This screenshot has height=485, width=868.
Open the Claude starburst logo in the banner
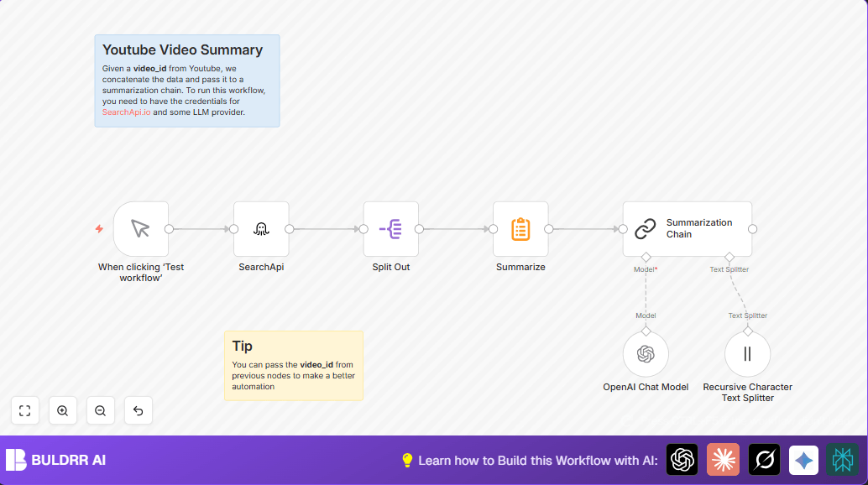coord(723,460)
